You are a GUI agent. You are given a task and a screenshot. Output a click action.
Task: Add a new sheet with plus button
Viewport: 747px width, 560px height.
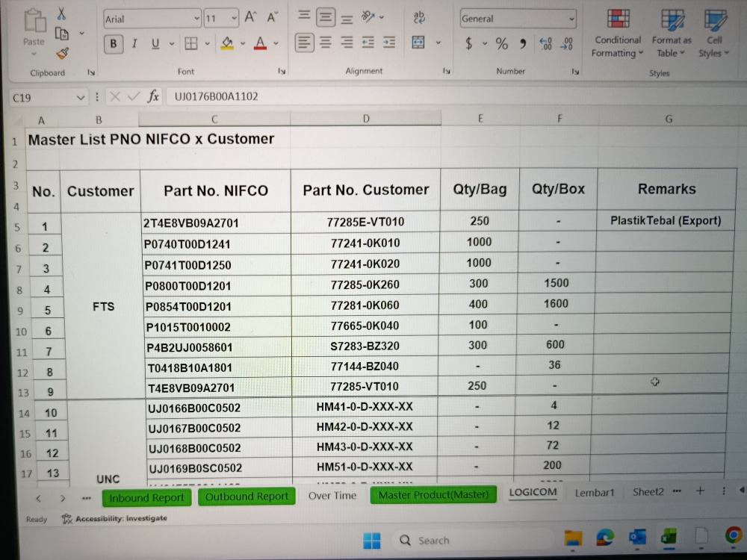click(x=700, y=491)
